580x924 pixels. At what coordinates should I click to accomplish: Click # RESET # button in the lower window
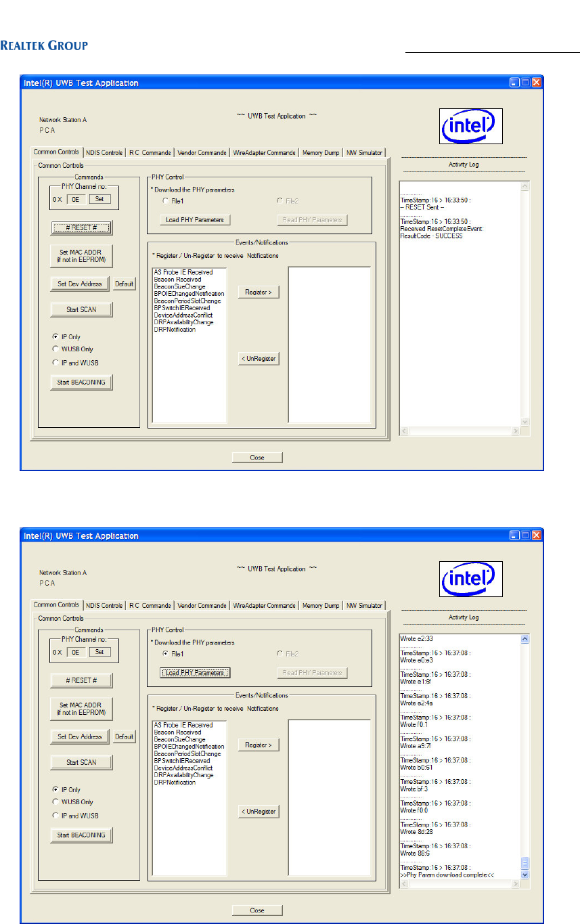[81, 680]
